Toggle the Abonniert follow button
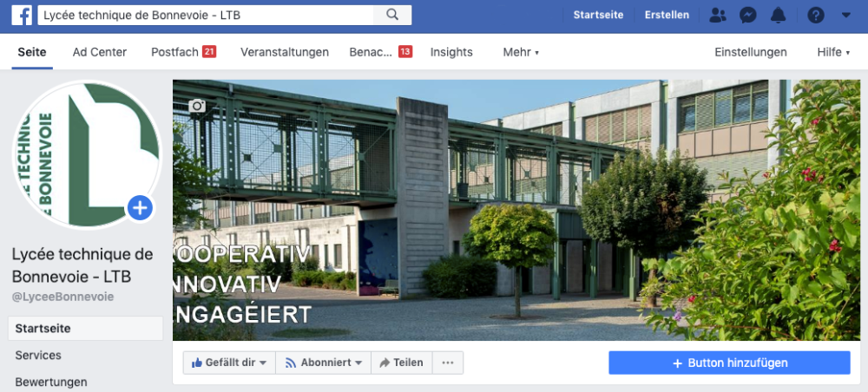 [323, 363]
